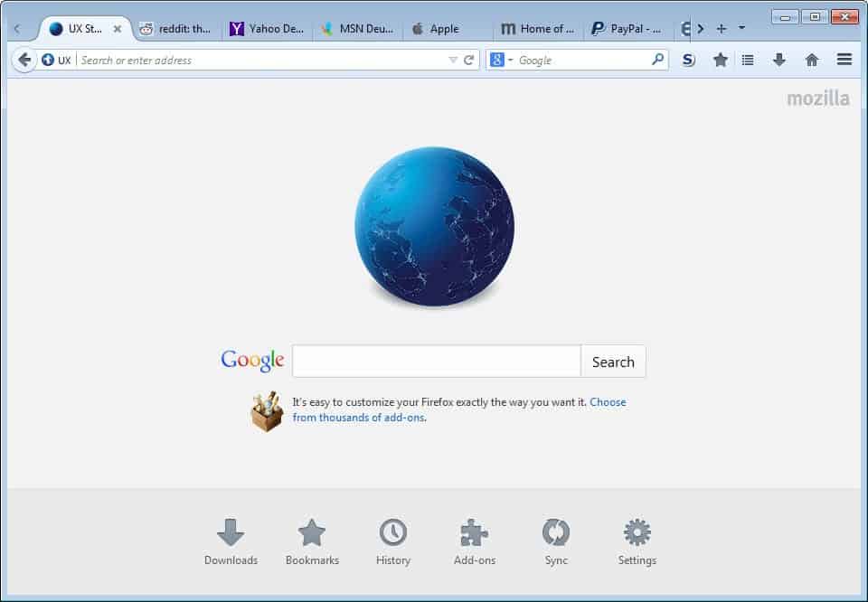Minimize the Firefox window
868x602 pixels.
pos(785,17)
